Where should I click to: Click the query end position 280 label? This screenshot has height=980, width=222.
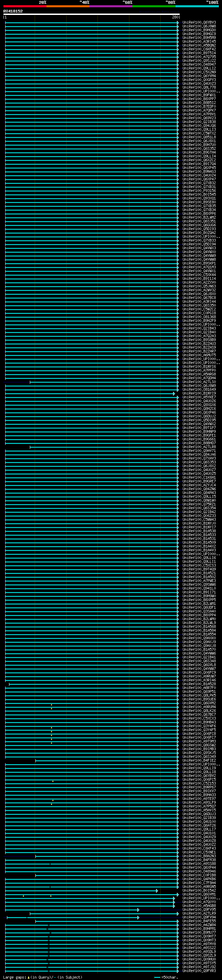pos(175,17)
